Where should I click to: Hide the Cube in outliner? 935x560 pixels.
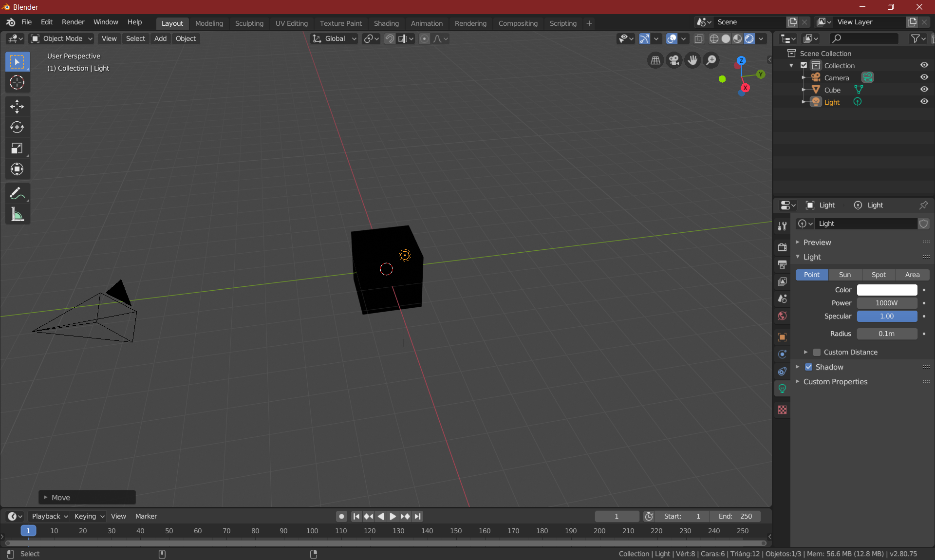[924, 90]
